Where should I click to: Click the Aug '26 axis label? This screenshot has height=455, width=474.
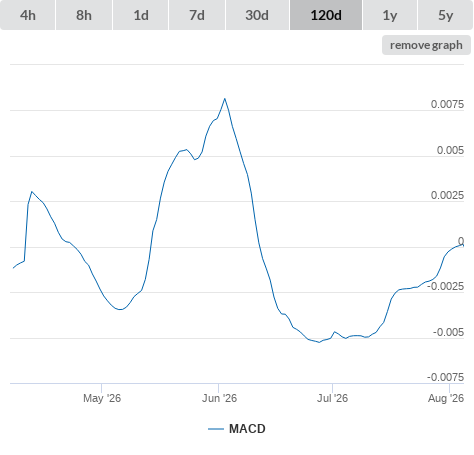point(446,398)
